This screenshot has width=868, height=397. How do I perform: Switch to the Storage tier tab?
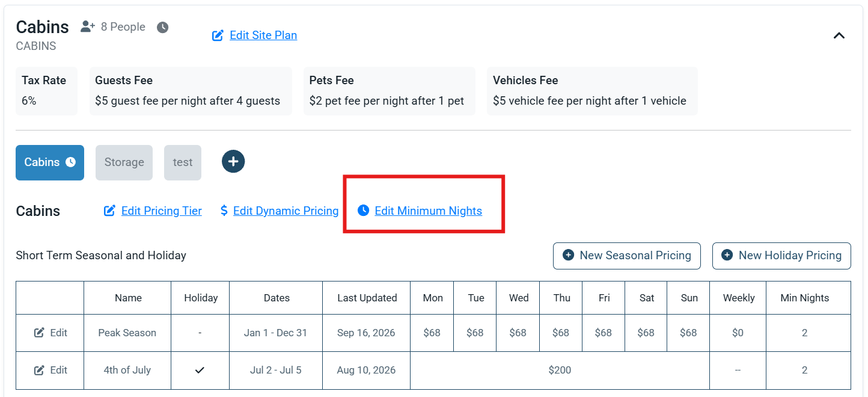click(124, 162)
